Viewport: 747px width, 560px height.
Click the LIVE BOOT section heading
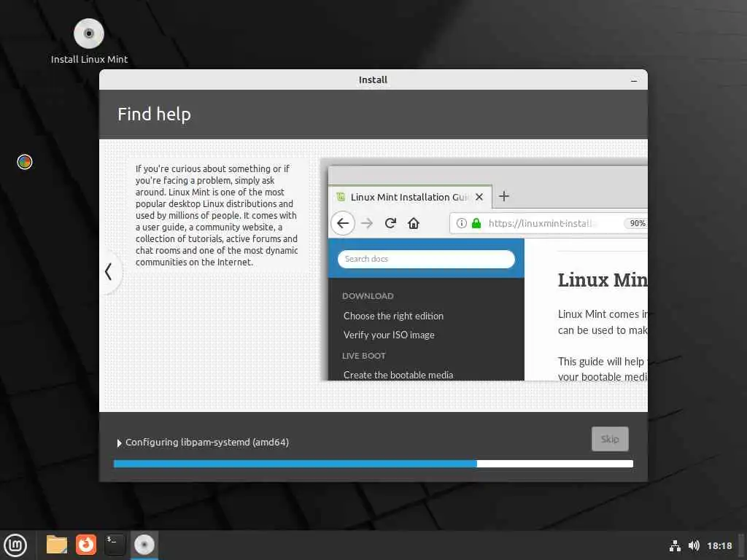click(363, 356)
